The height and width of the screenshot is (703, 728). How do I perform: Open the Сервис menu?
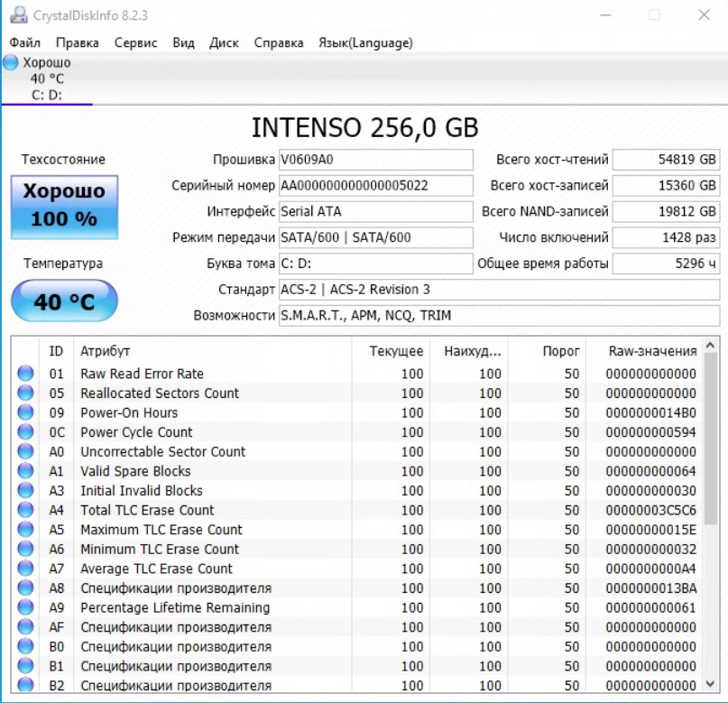point(135,42)
